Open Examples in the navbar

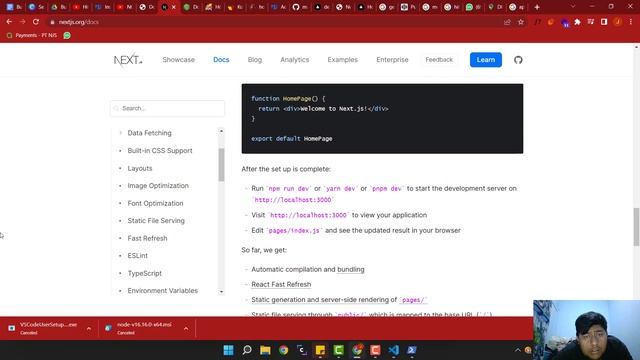tap(342, 60)
